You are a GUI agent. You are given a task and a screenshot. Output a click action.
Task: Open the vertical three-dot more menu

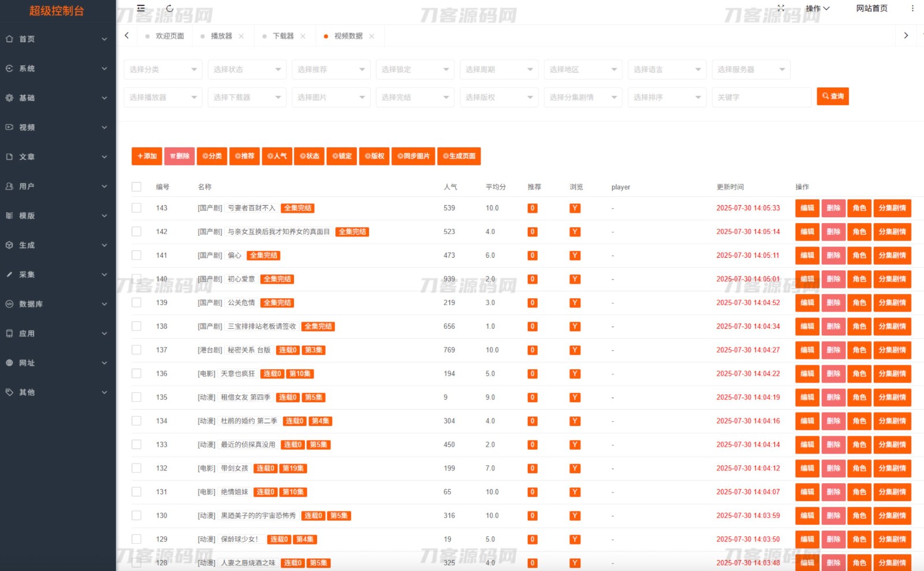pos(912,9)
